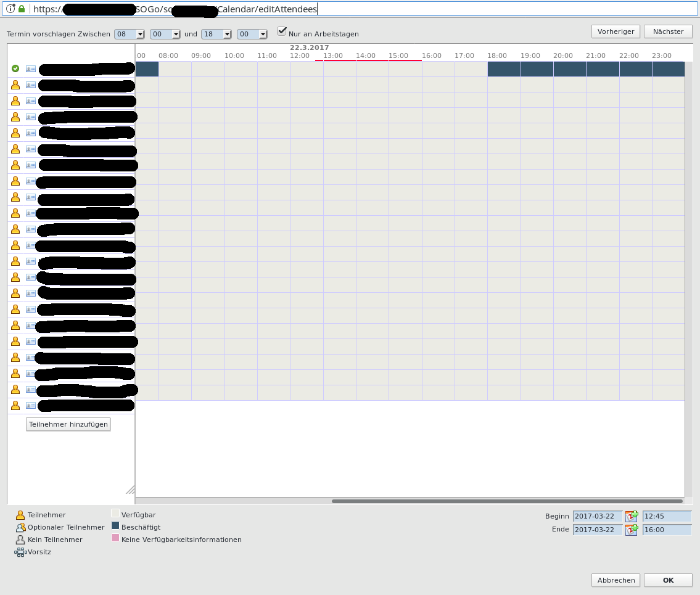Click the site information icon in address bar
The width and height of the screenshot is (700, 595).
coord(10,9)
